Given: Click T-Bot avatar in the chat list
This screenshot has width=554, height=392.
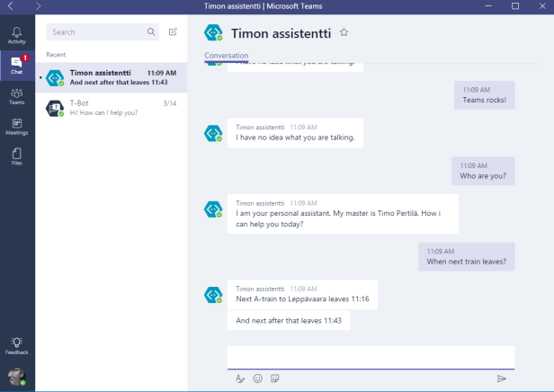Looking at the screenshot, I should 55,109.
